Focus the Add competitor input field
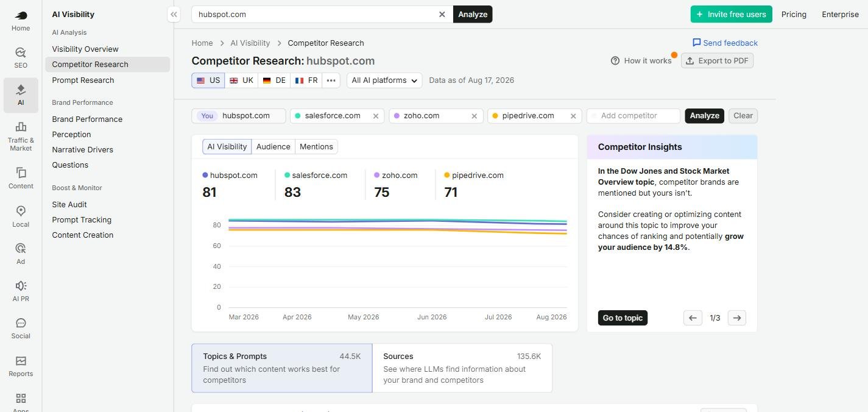Viewport: 868px width, 412px height. tap(633, 116)
